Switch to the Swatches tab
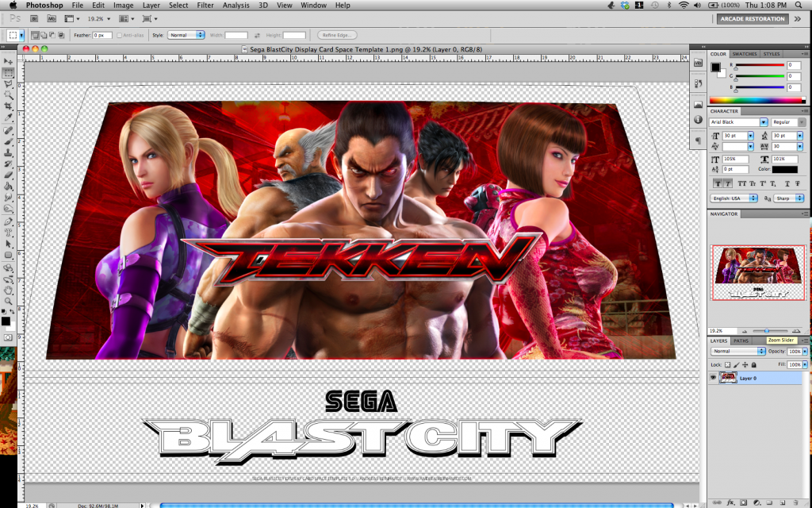Image resolution: width=812 pixels, height=508 pixels. (x=746, y=54)
